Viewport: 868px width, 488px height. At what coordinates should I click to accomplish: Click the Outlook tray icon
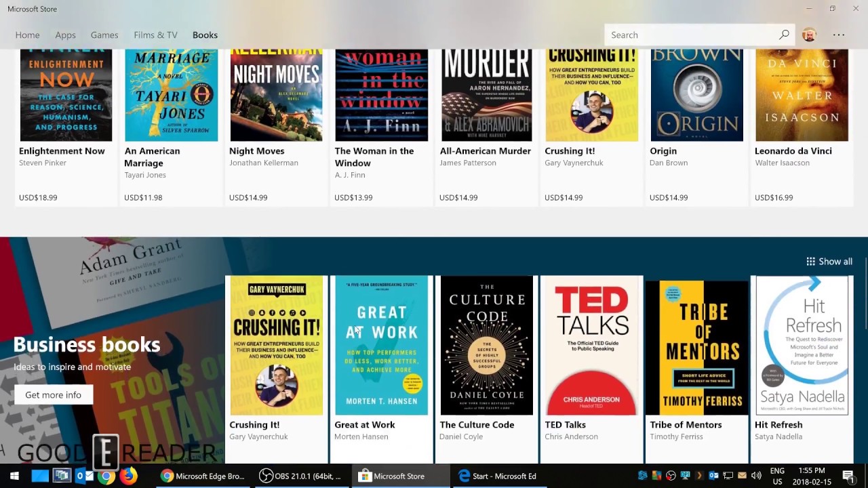pos(713,476)
